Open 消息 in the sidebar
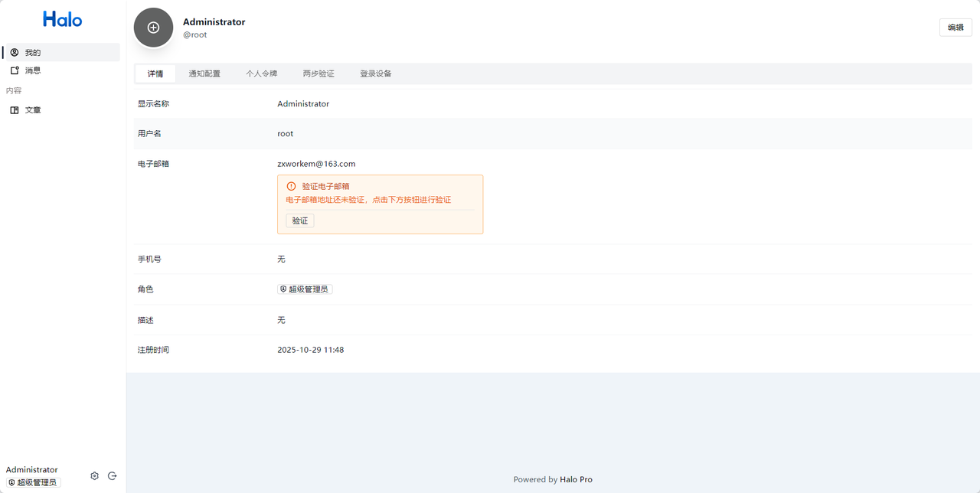The height and width of the screenshot is (493, 980). coord(32,70)
